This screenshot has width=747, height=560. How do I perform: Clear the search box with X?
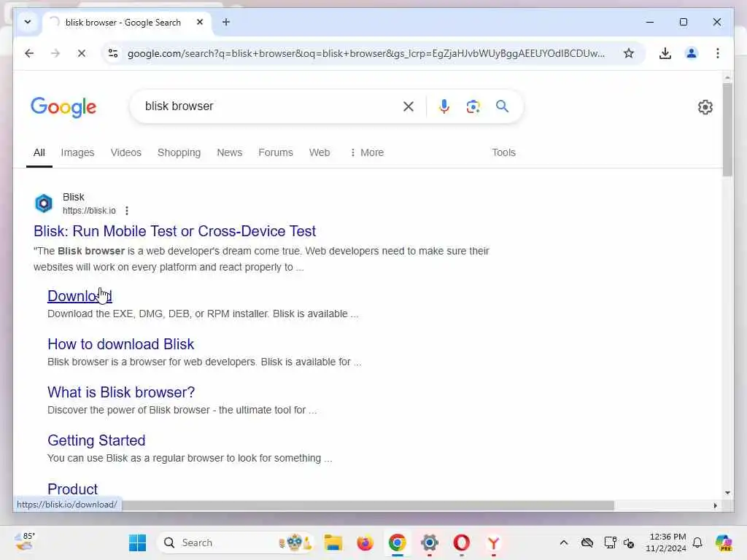(409, 106)
